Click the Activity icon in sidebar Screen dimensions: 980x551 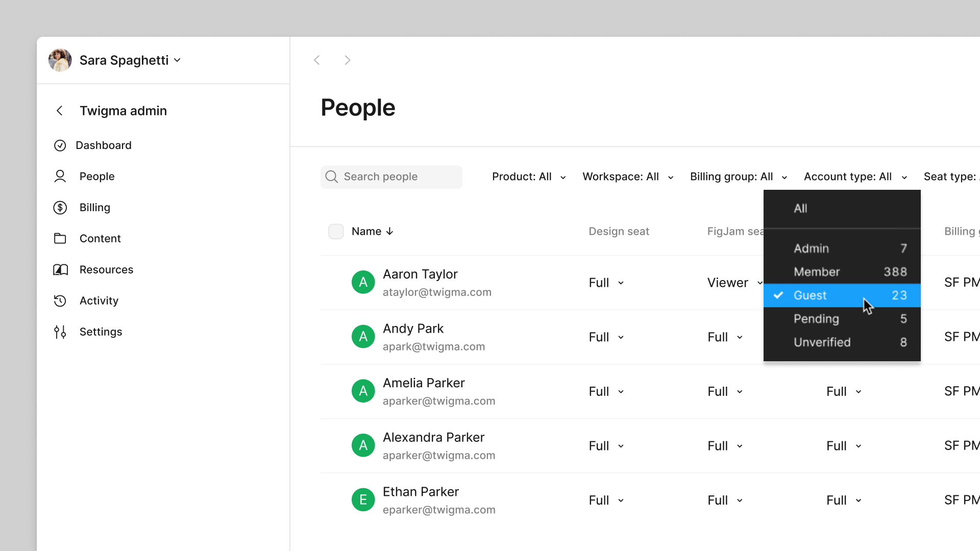tap(61, 300)
